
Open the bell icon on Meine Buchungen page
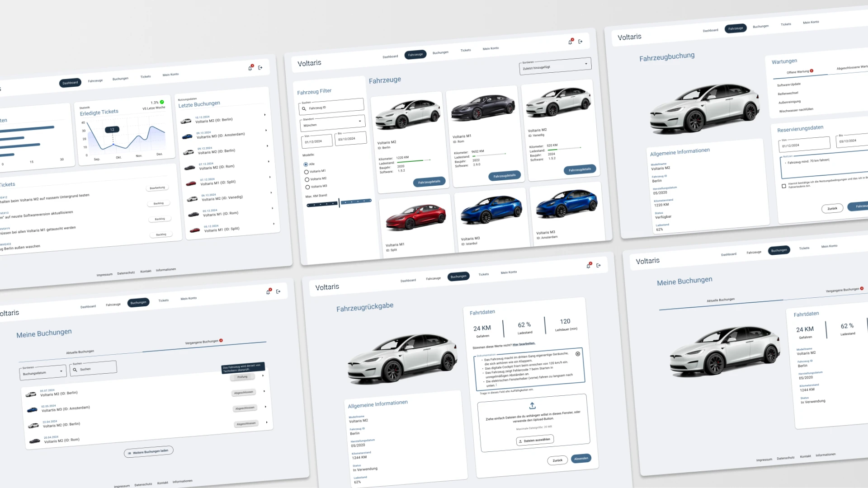(x=268, y=291)
